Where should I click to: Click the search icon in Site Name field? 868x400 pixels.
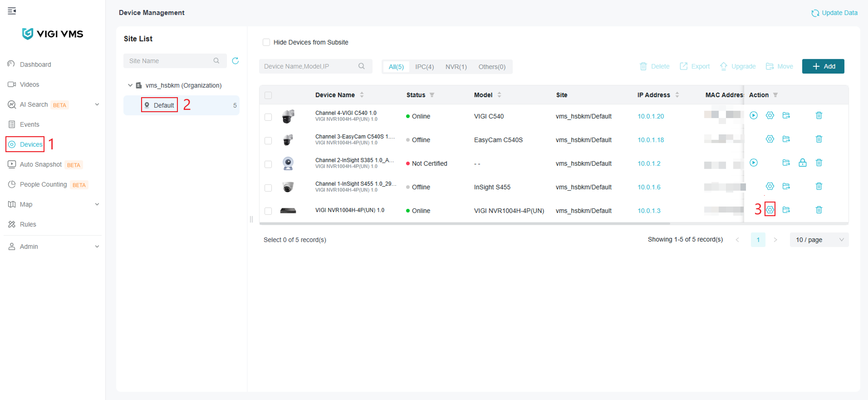(x=216, y=61)
